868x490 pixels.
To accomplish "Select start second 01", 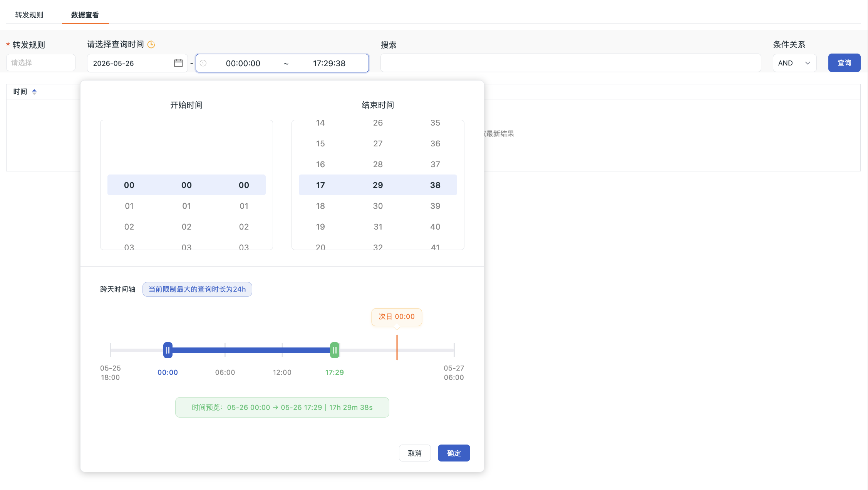I will [244, 206].
